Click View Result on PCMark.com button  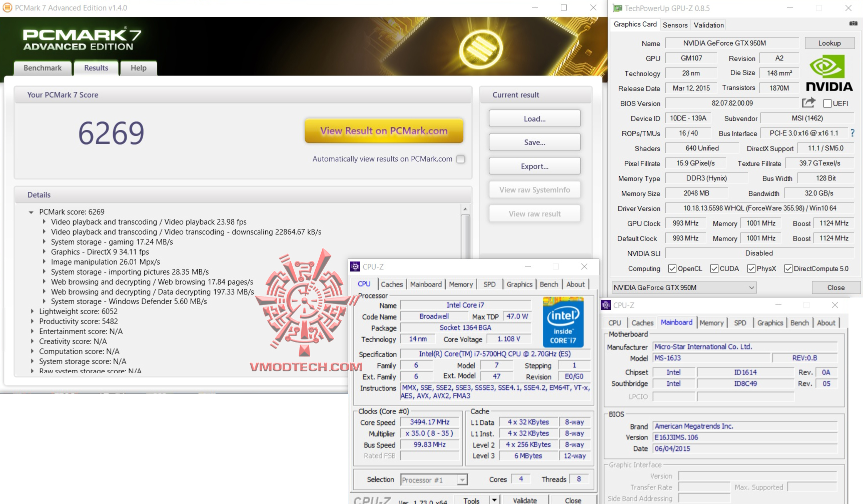pos(384,131)
